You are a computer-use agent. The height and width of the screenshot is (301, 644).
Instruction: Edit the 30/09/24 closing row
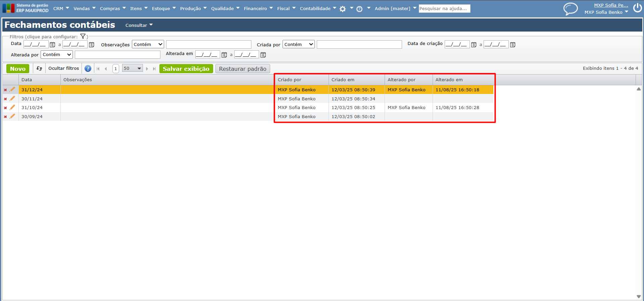coord(12,116)
